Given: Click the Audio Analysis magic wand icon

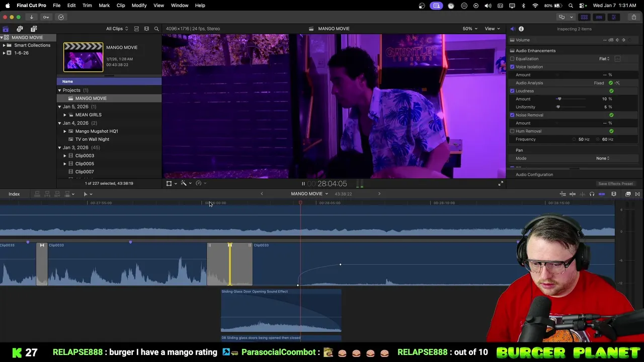Looking at the screenshot, I should coord(617,83).
